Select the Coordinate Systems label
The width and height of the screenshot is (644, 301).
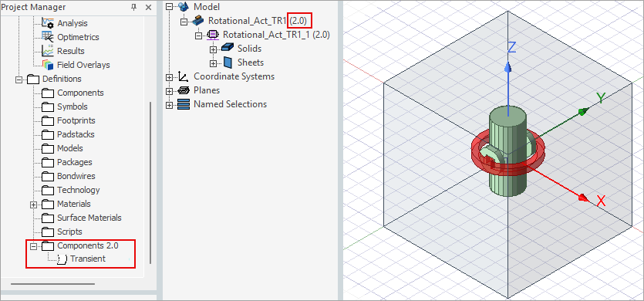click(234, 76)
